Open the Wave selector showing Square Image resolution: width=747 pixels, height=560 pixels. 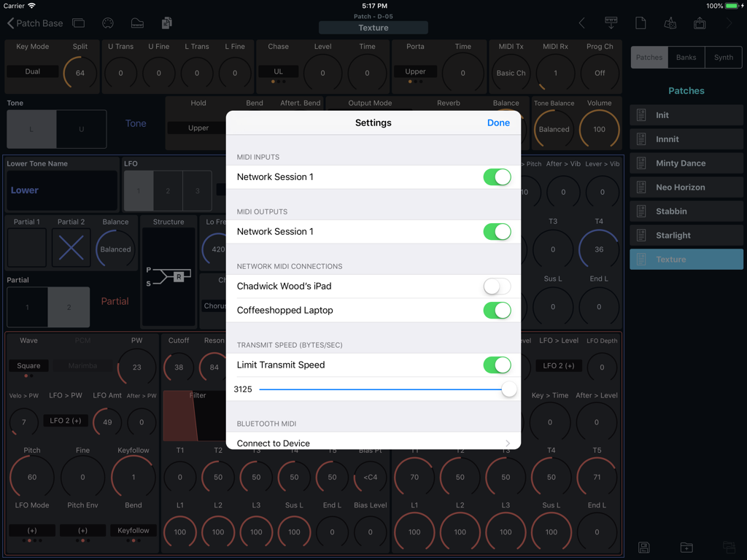click(x=29, y=365)
